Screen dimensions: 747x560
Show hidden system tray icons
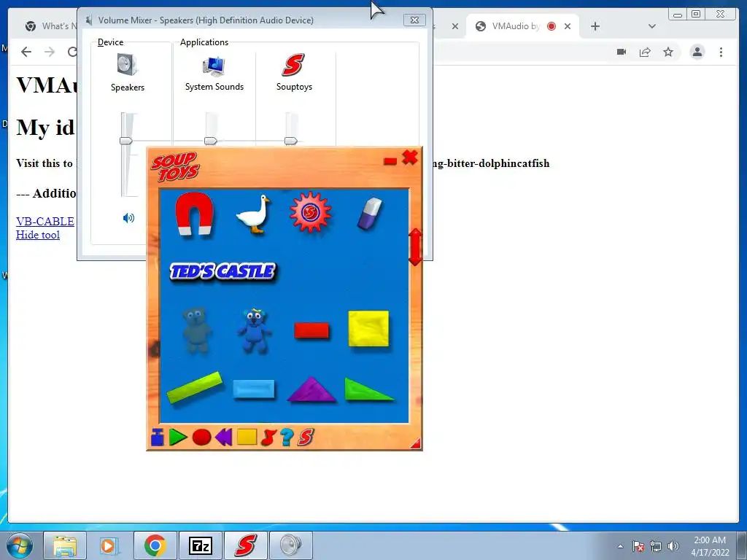click(620, 546)
